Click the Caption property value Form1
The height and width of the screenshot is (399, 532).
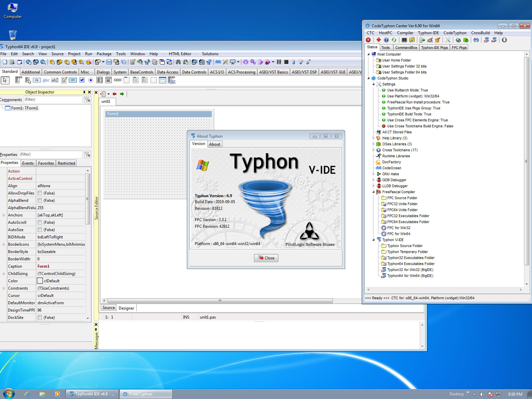coord(43,266)
